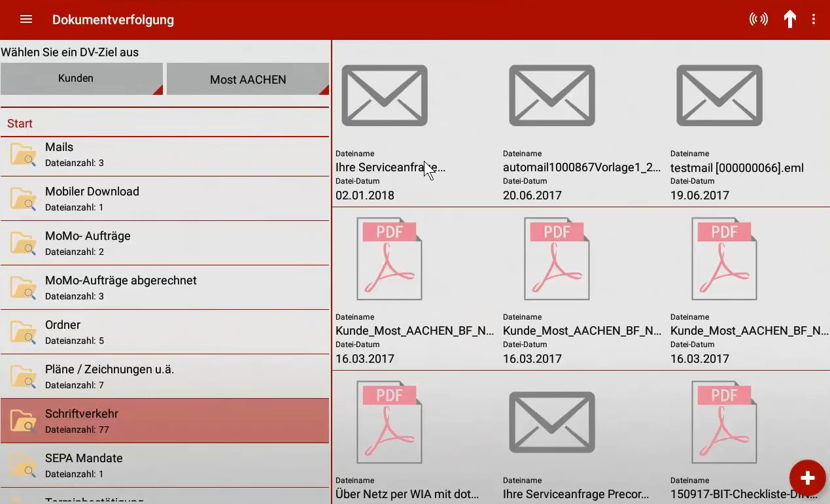
Task: Select file name 'testmail [000000066].eml'
Action: click(x=737, y=167)
